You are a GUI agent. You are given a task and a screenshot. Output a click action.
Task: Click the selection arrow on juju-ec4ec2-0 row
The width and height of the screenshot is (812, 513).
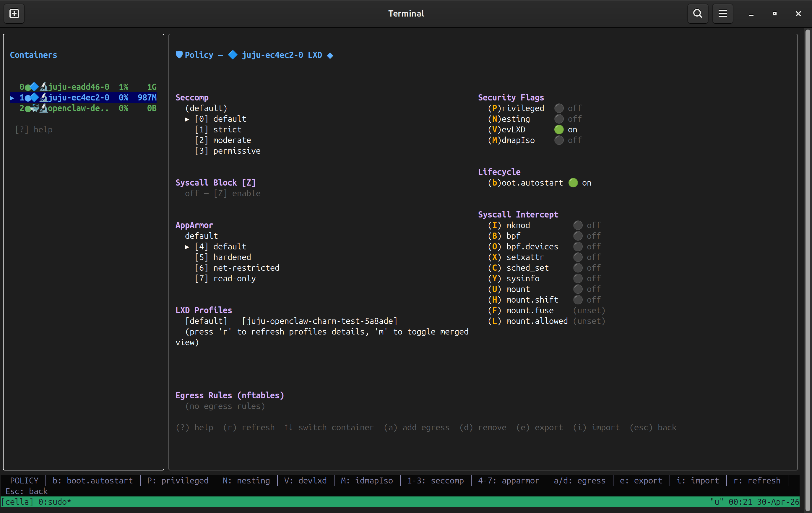(x=12, y=98)
